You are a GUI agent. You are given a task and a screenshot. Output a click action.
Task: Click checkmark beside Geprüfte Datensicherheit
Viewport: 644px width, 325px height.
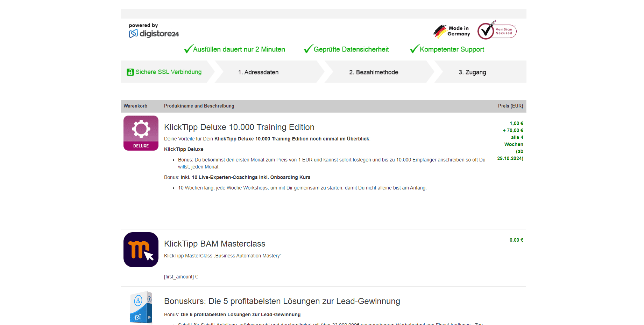point(308,49)
